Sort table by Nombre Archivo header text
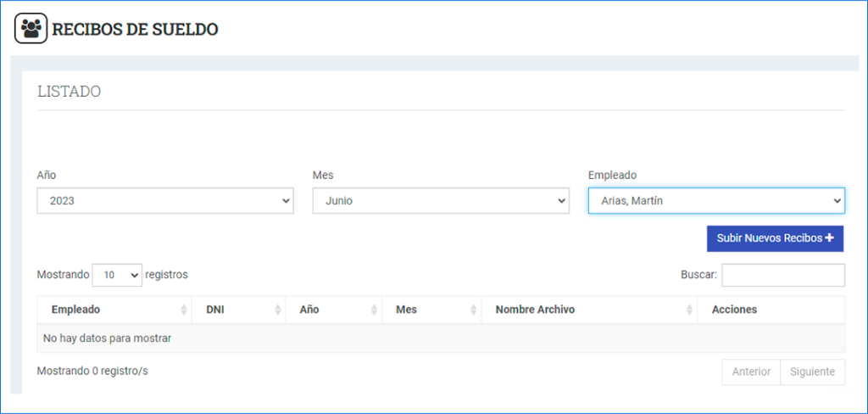Viewport: 868px width, 414px height. pyautogui.click(x=535, y=310)
